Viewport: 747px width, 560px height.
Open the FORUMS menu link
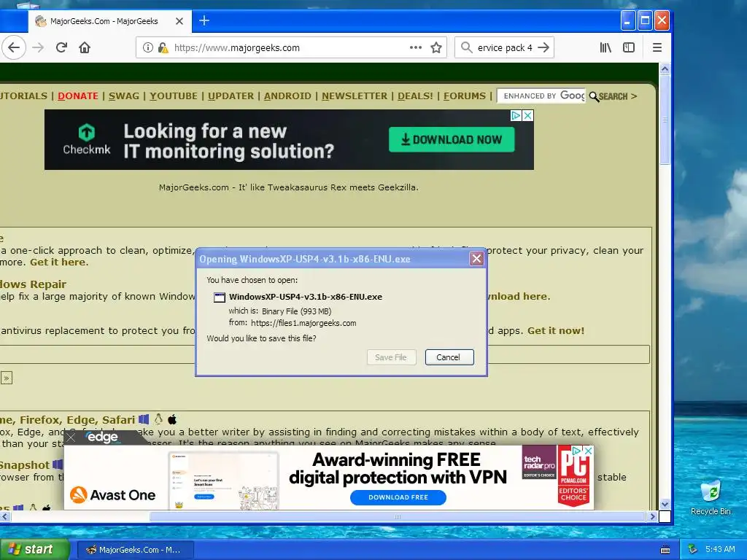[465, 96]
